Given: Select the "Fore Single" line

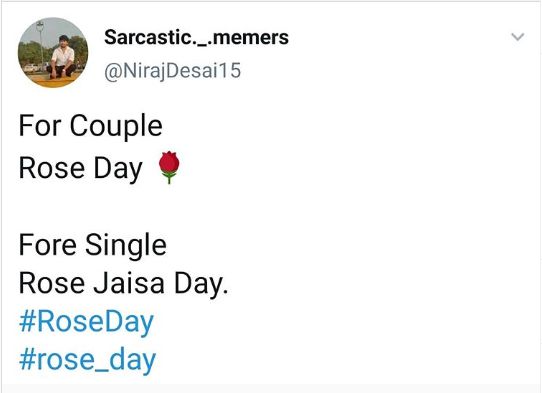Looking at the screenshot, I should click(93, 245).
